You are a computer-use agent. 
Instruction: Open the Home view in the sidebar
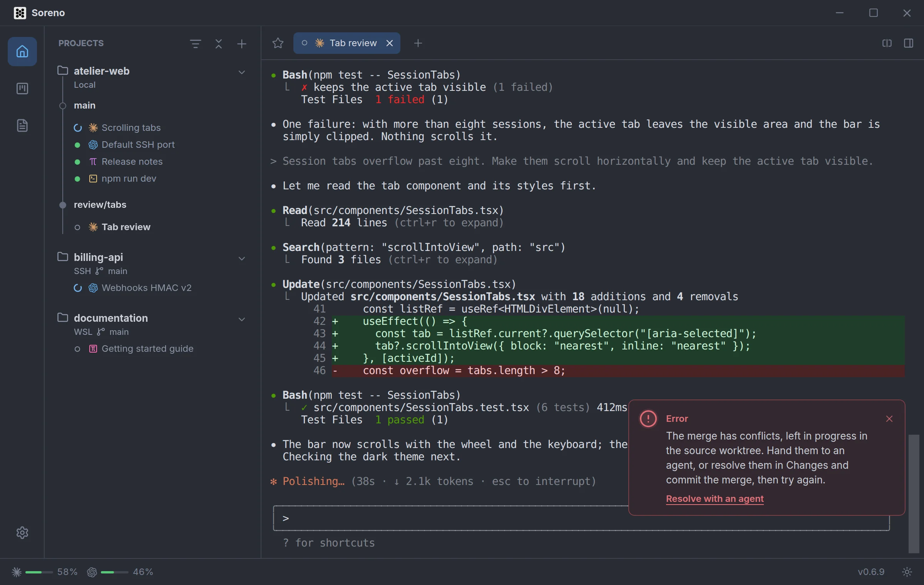(x=22, y=51)
